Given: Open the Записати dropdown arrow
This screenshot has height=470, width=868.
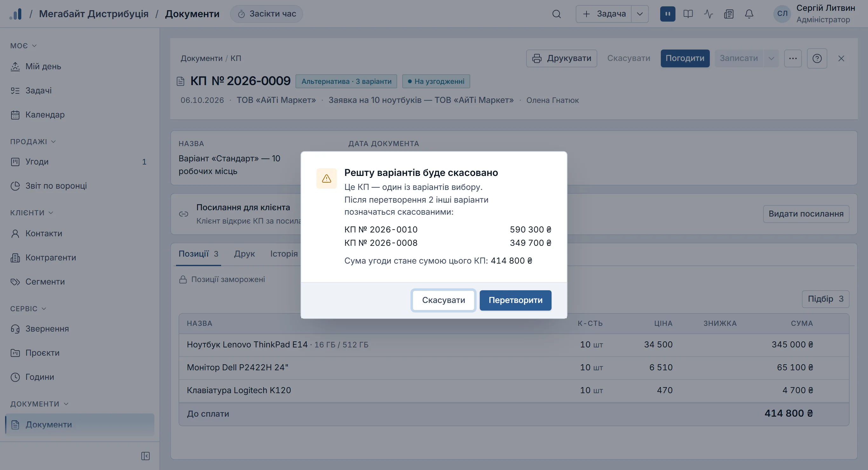Looking at the screenshot, I should click(x=771, y=58).
